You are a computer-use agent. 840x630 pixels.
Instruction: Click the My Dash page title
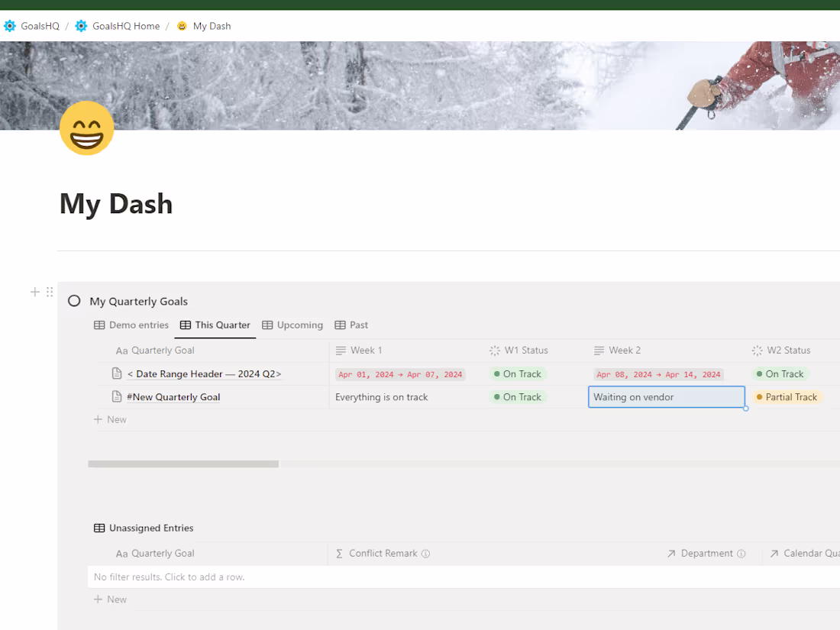(x=116, y=204)
